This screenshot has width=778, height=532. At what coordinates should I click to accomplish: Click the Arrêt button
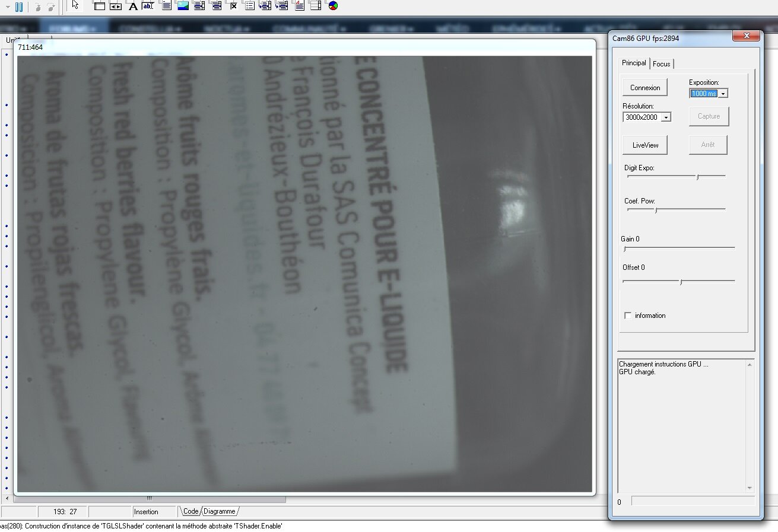tap(708, 145)
